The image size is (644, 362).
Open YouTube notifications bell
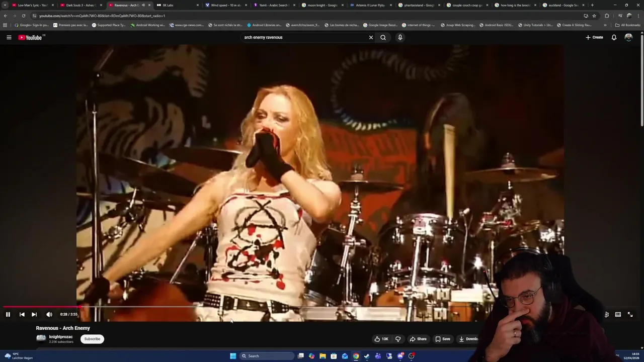click(x=614, y=37)
